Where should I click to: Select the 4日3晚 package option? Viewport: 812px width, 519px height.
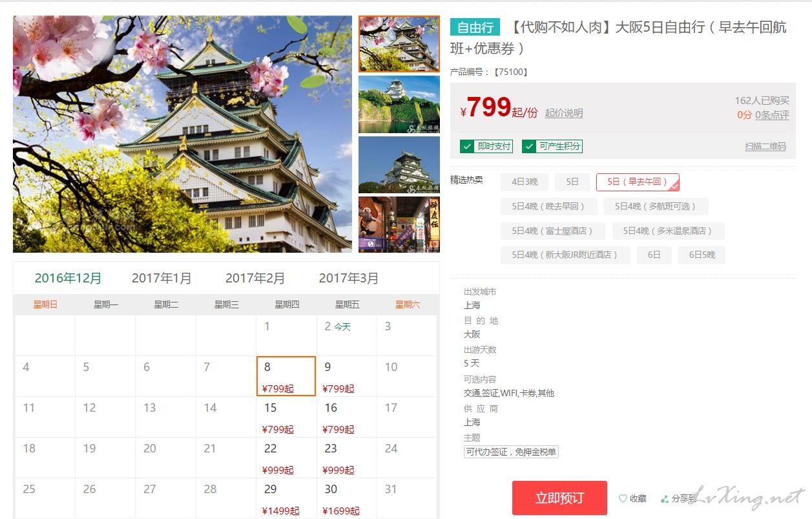pos(525,182)
